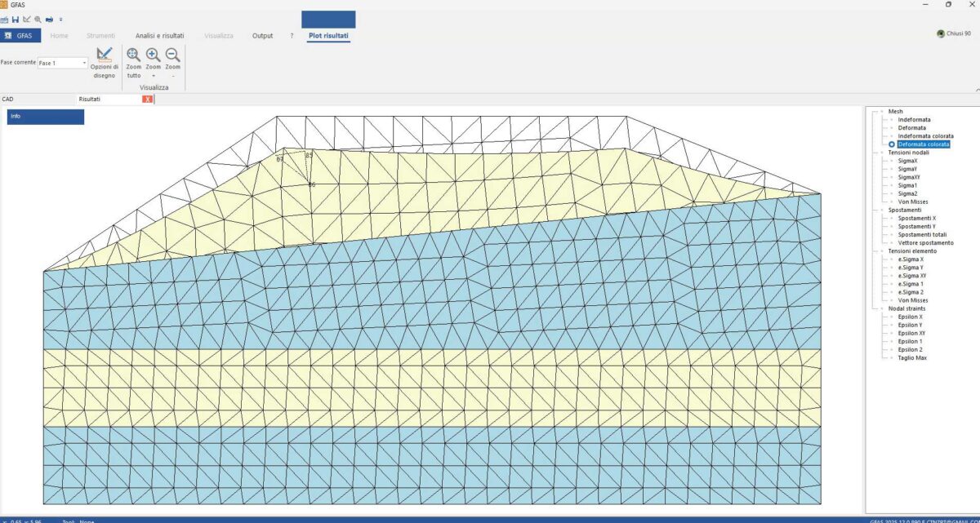Select Spostamenti totali in results tree

point(922,235)
